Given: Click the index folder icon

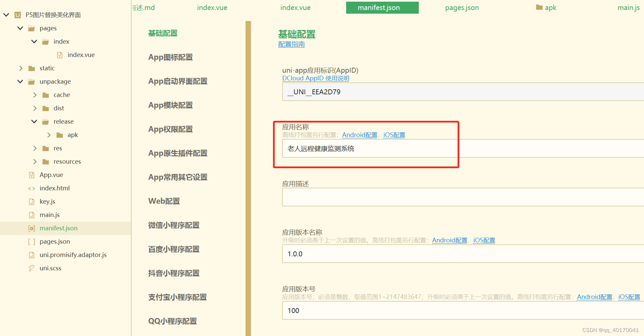Looking at the screenshot, I should 46,42.
